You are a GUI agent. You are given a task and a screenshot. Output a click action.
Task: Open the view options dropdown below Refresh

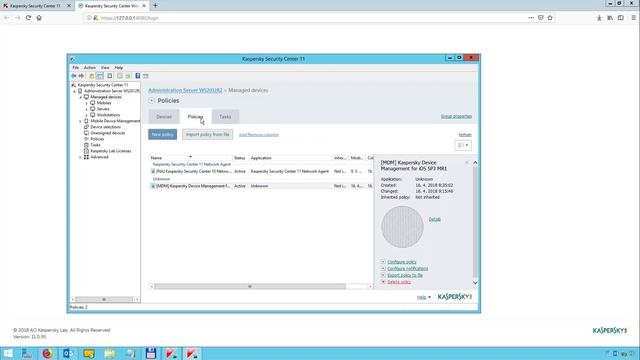click(x=463, y=145)
